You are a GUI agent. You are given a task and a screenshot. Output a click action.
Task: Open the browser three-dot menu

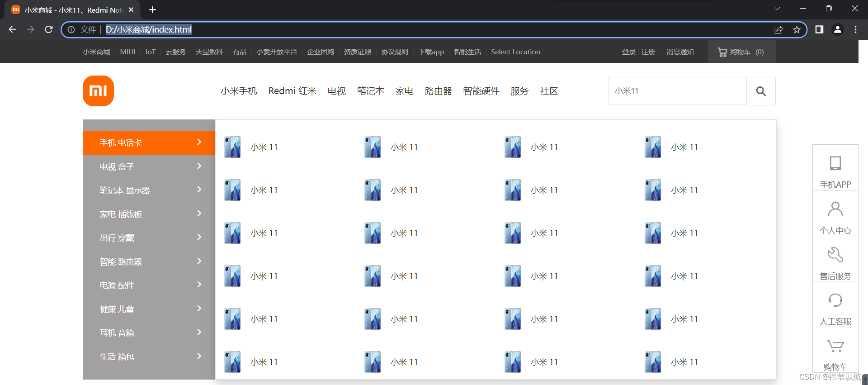[855, 29]
